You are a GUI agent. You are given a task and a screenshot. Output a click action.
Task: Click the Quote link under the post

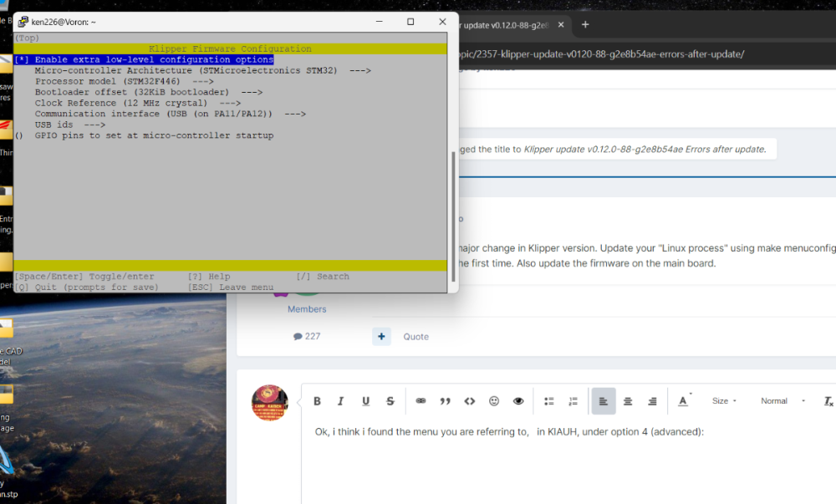(415, 337)
